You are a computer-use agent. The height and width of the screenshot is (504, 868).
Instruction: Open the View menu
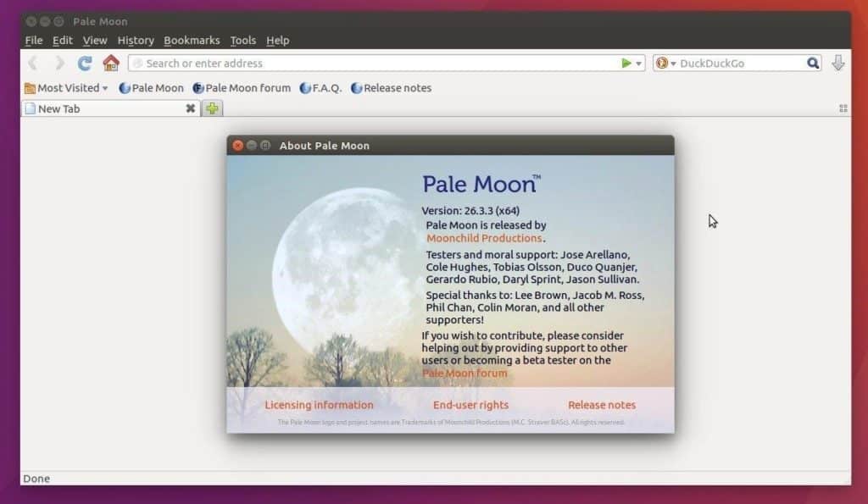pos(95,41)
